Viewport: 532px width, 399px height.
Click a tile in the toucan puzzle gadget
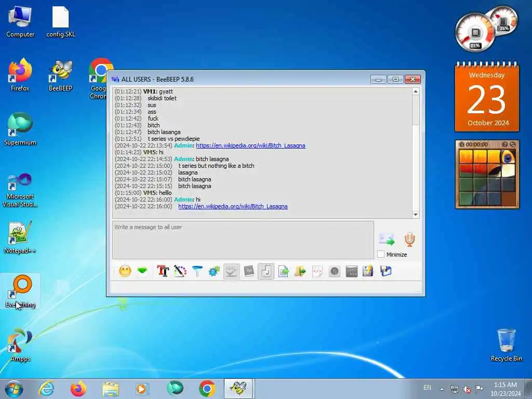pyautogui.click(x=487, y=178)
